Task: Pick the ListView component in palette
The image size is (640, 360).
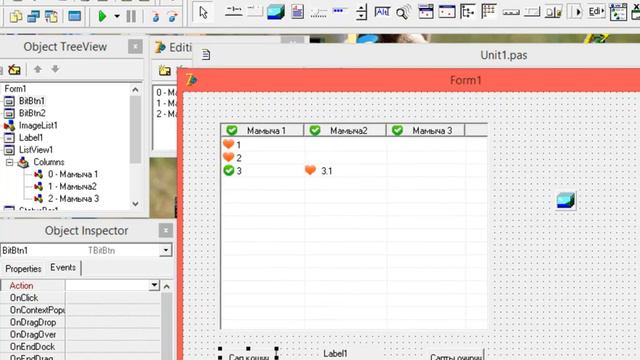Action: point(489,11)
